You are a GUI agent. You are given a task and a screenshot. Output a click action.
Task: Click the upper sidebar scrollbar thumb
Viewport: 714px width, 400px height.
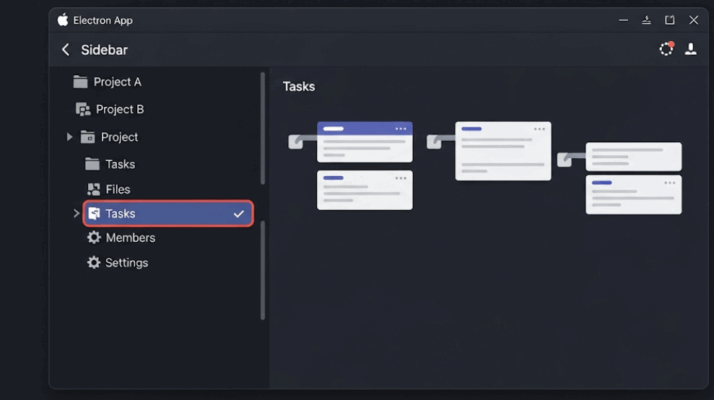click(263, 128)
